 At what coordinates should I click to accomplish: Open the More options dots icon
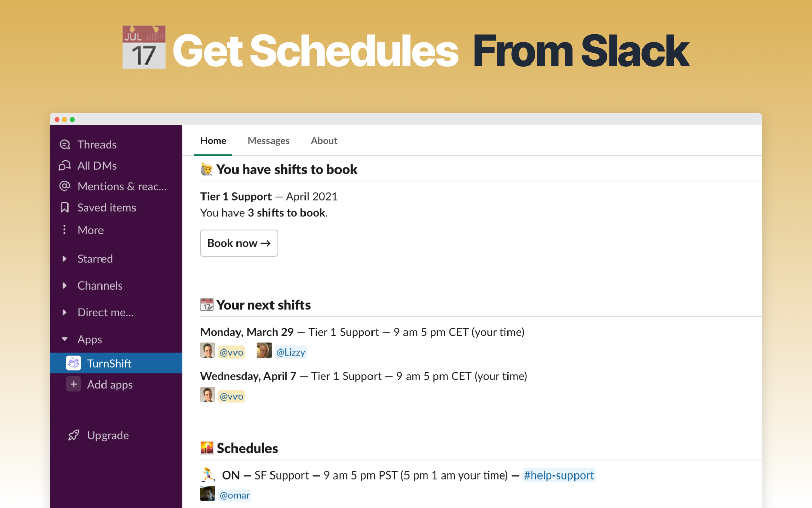click(64, 230)
